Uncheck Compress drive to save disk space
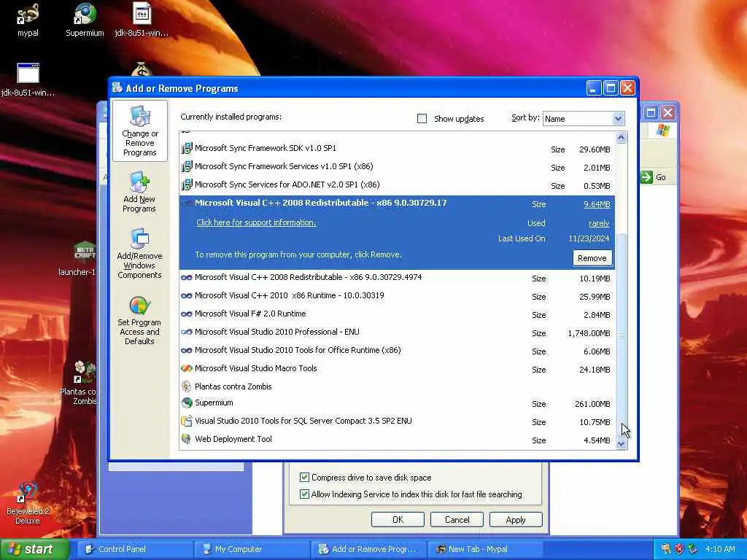 tap(304, 477)
